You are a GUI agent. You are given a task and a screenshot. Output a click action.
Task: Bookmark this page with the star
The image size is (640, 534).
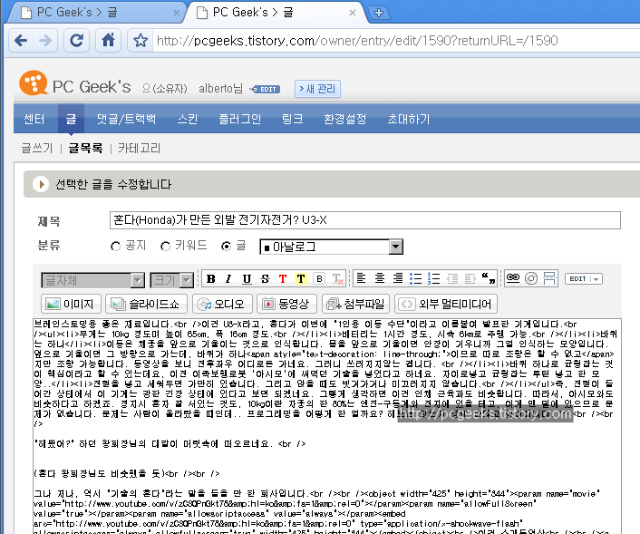click(x=140, y=40)
